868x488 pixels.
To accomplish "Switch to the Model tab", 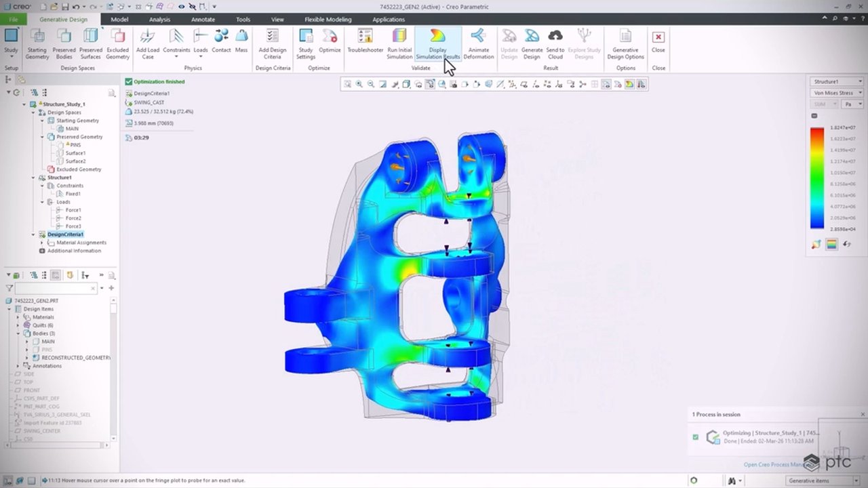I will click(x=119, y=19).
